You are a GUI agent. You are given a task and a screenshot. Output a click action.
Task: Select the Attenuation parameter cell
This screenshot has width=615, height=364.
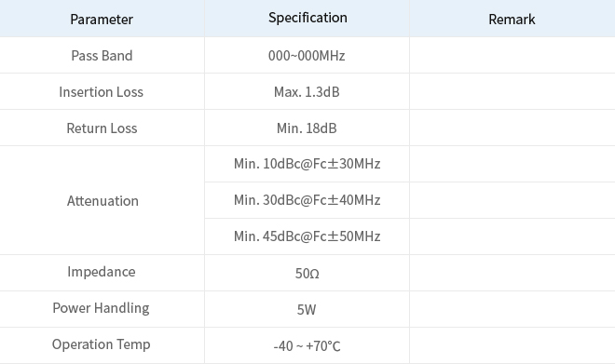(x=102, y=200)
